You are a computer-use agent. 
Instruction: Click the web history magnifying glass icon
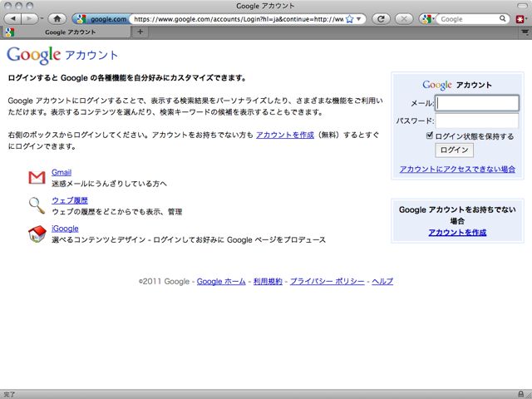pos(37,205)
